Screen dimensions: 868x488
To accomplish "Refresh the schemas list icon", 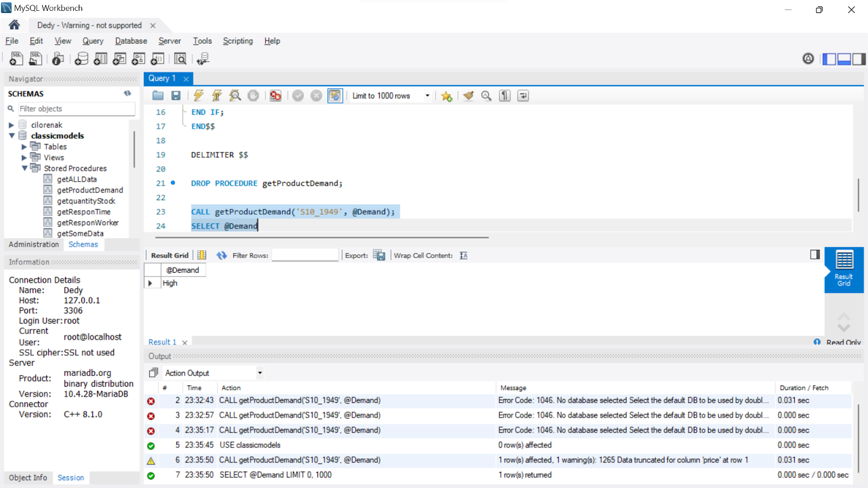I will 127,93.
